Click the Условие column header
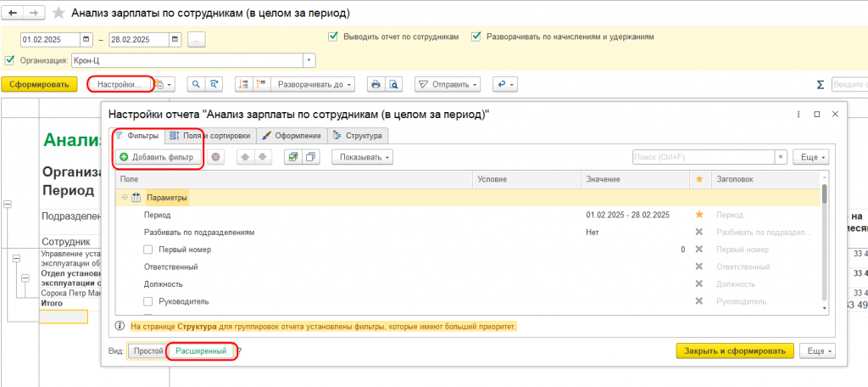 (x=526, y=180)
